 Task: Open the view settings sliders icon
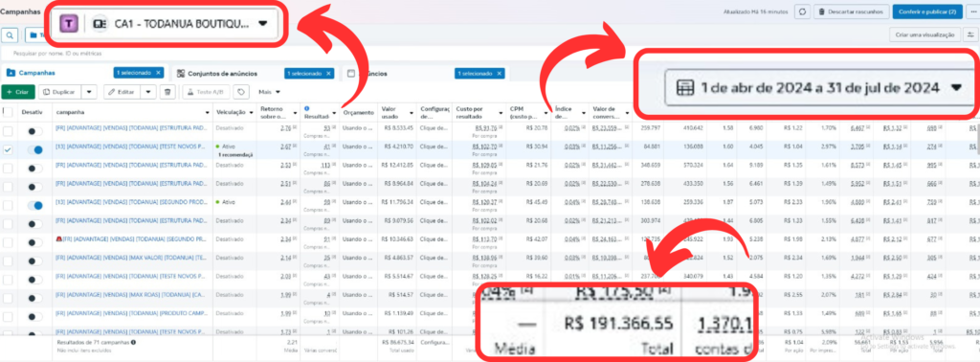click(x=970, y=35)
